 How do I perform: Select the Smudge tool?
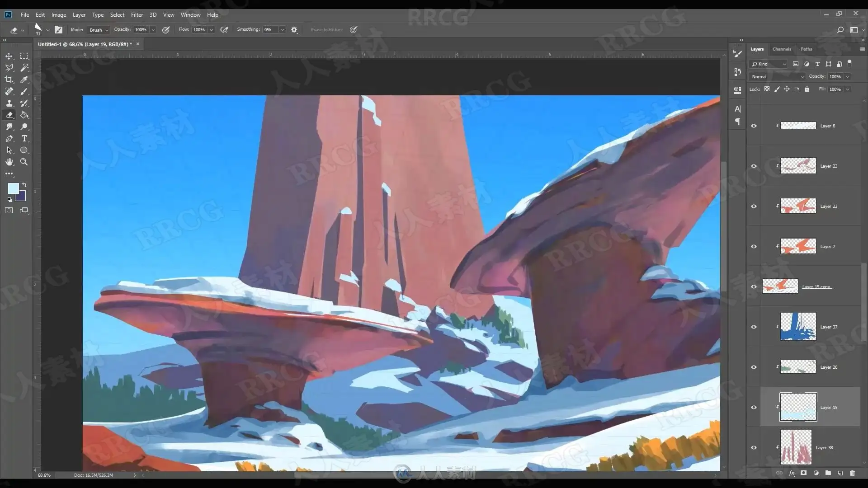9,127
